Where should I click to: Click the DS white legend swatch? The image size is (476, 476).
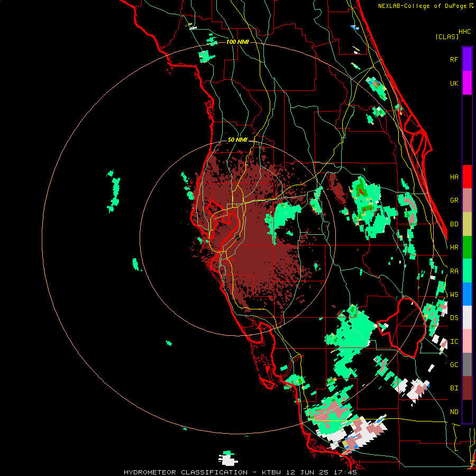click(x=467, y=317)
